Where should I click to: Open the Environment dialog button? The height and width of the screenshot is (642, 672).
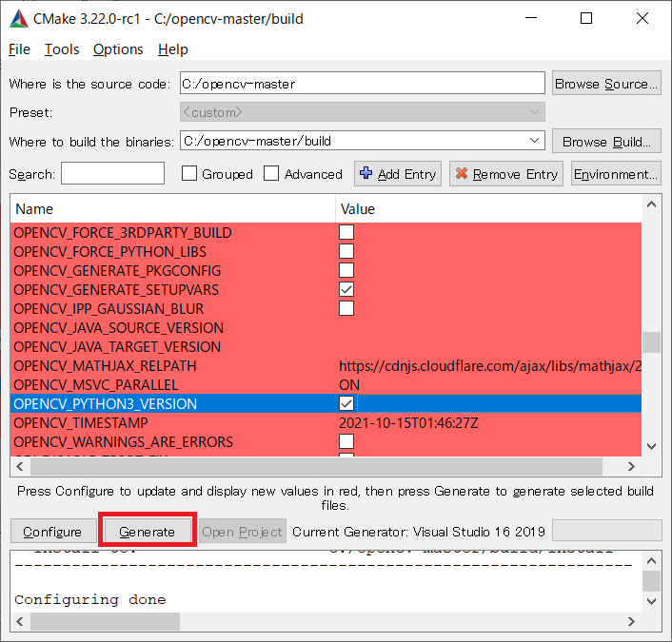(616, 174)
